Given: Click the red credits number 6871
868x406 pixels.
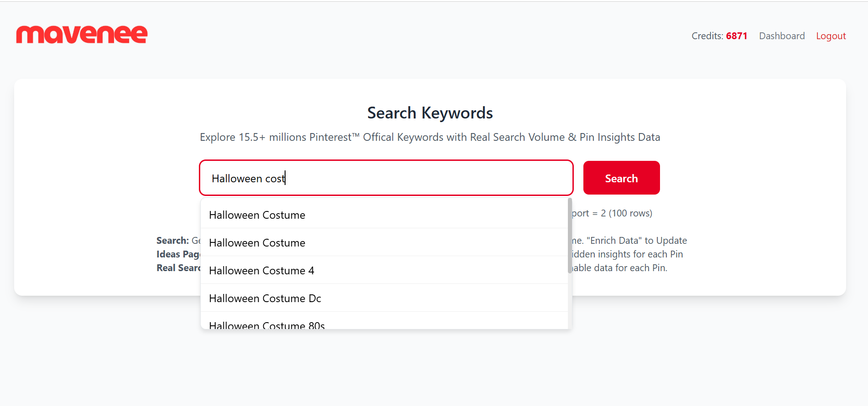Looking at the screenshot, I should pyautogui.click(x=736, y=36).
